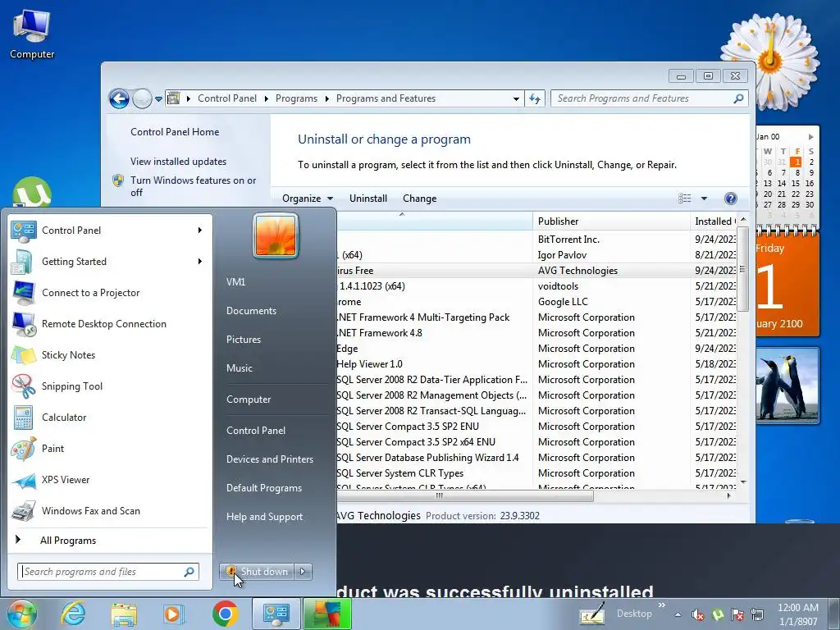Open the Computer desktop icon
Screen dimensions: 840x630
click(x=32, y=34)
